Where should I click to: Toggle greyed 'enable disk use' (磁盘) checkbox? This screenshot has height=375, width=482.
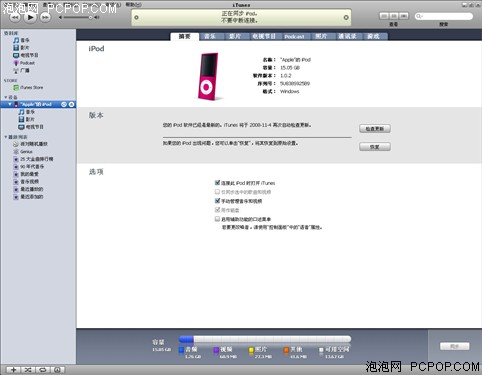coord(217,210)
